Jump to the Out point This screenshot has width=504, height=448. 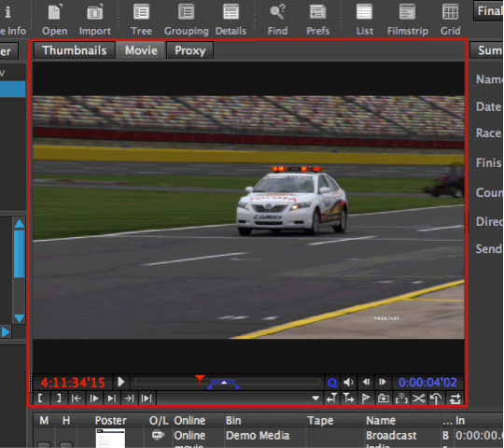coord(129,399)
